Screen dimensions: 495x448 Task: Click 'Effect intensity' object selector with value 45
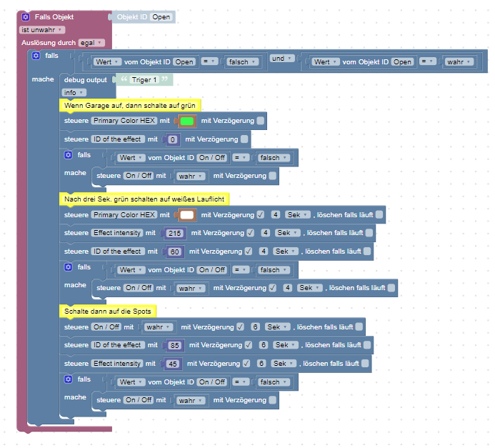[117, 364]
